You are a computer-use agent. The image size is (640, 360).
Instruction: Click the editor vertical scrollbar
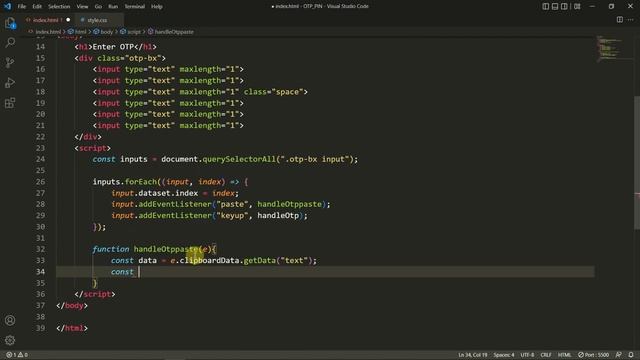click(x=637, y=163)
